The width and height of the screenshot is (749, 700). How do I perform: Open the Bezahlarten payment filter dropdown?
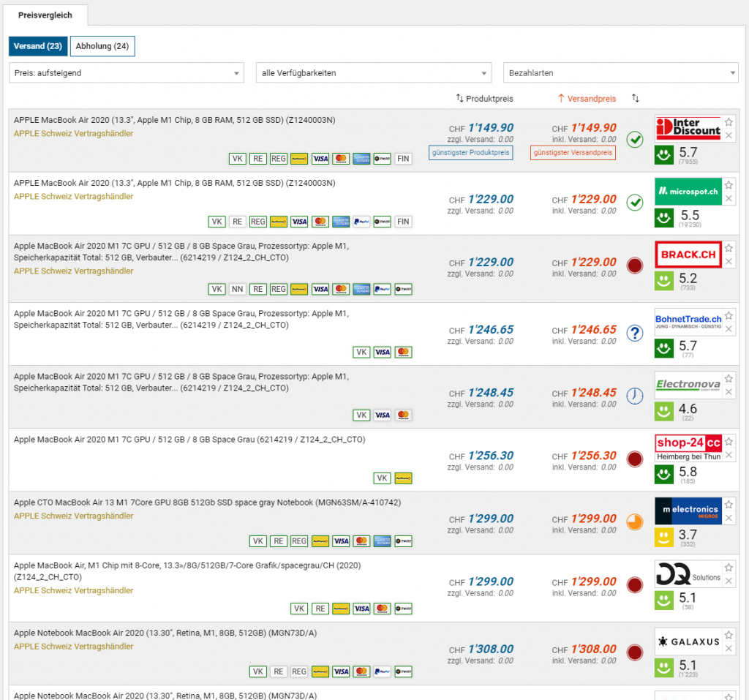pos(620,73)
